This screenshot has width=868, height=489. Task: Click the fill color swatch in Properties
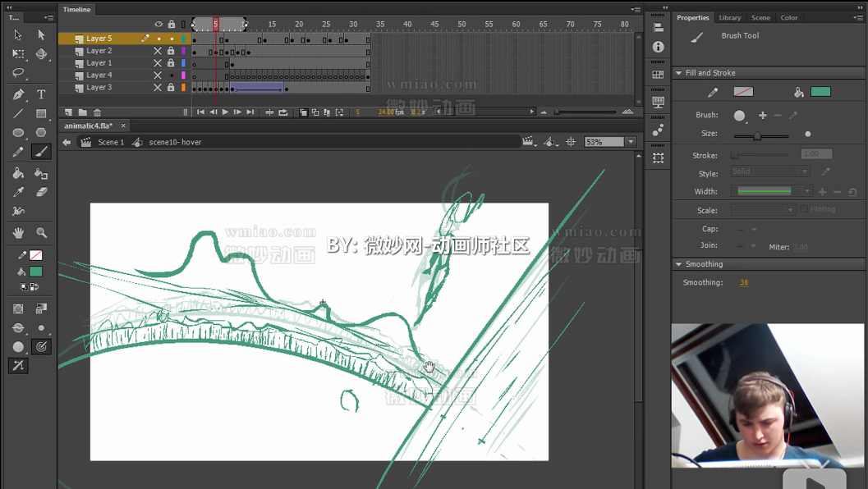[820, 92]
